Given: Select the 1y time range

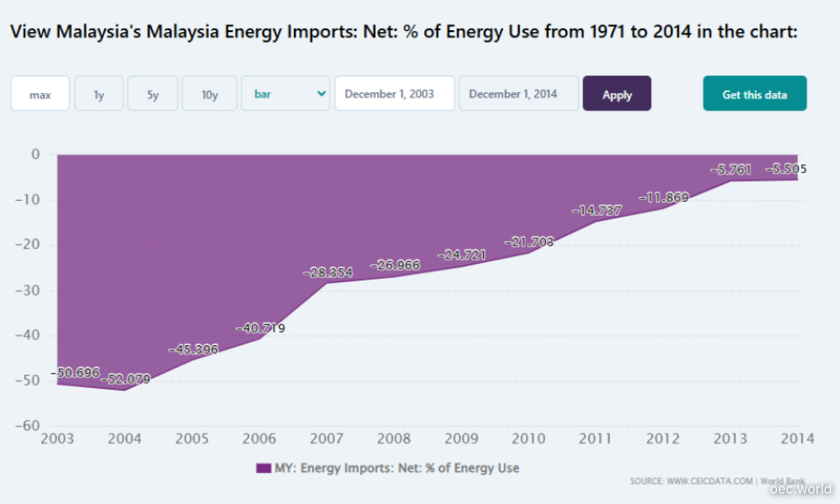Looking at the screenshot, I should pyautogui.click(x=99, y=94).
